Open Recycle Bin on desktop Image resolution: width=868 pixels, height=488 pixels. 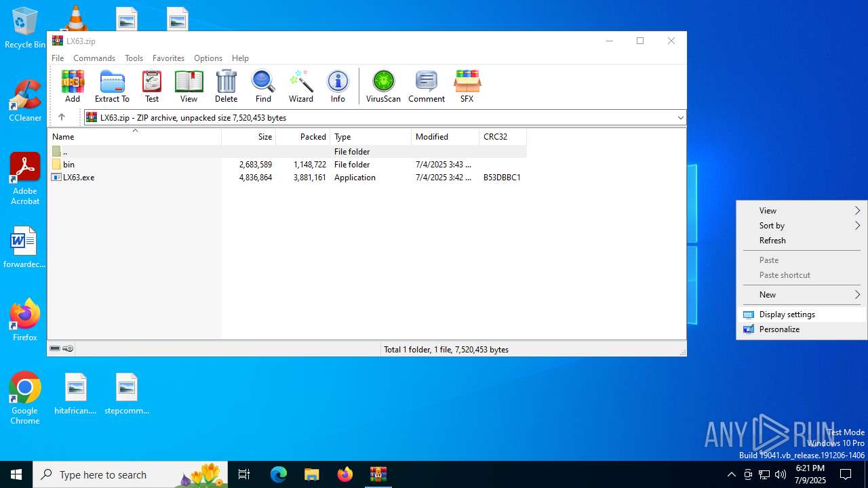point(24,28)
